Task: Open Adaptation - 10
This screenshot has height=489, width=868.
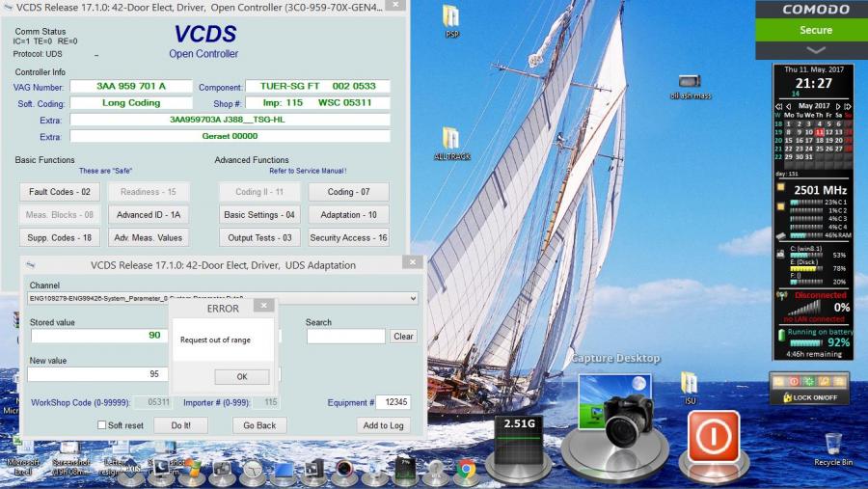Action: [x=349, y=215]
